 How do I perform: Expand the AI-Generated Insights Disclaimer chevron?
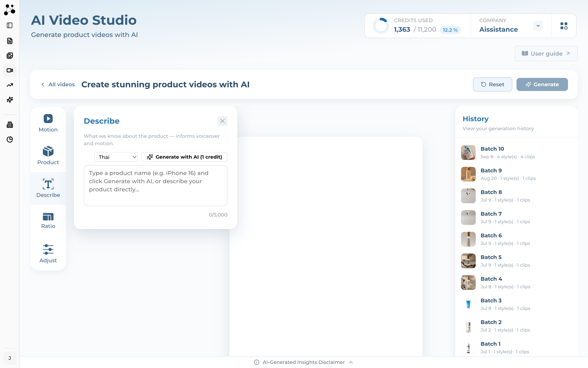(x=351, y=362)
